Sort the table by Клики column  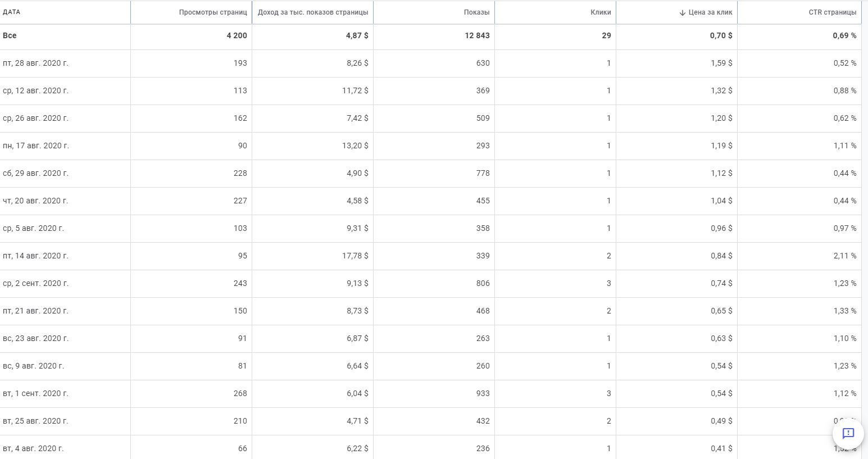600,12
